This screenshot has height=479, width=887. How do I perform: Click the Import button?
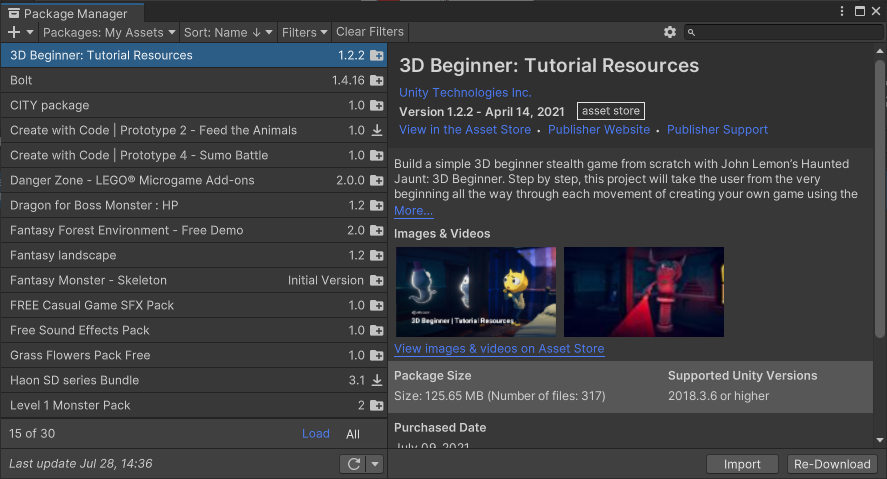tap(742, 464)
